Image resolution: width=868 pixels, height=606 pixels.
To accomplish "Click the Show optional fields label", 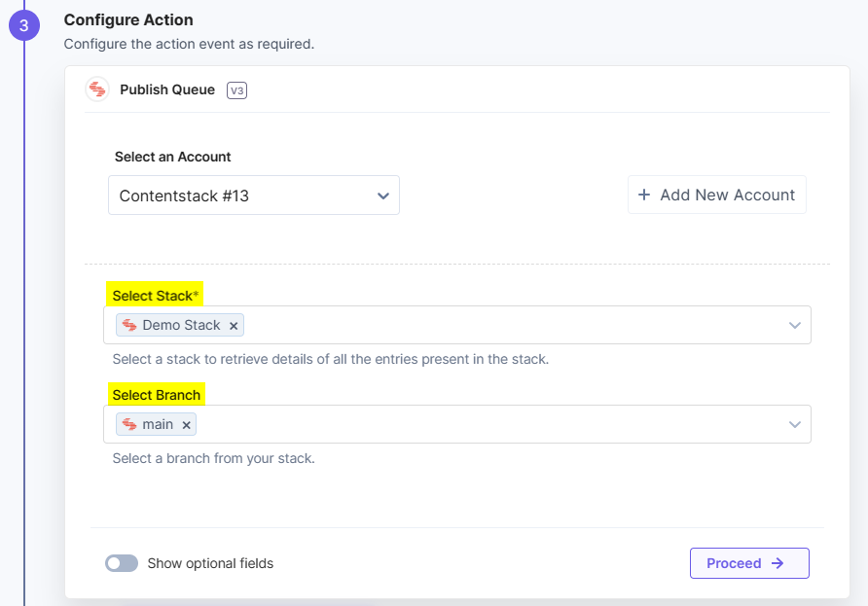I will (x=210, y=564).
